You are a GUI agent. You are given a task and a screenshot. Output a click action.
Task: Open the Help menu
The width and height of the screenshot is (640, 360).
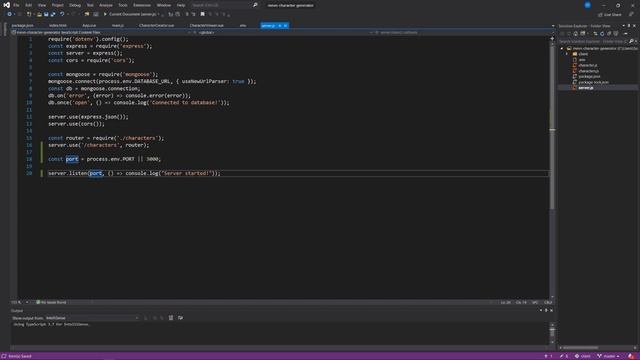coord(181,5)
